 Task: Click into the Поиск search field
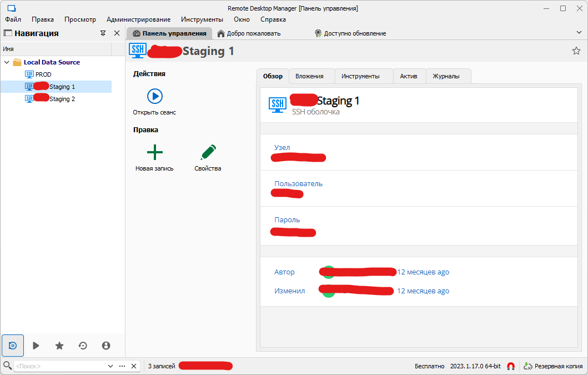[58, 366]
